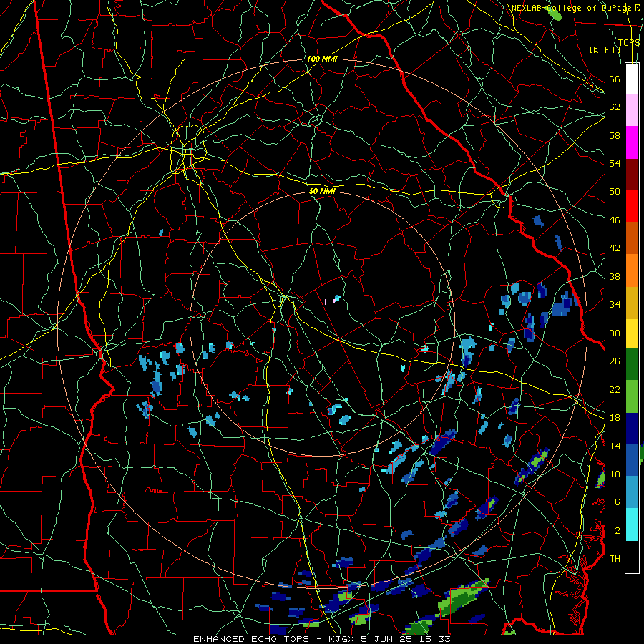The height and width of the screenshot is (644, 644).
Task: Click the '2' legend value
Action: [618, 531]
